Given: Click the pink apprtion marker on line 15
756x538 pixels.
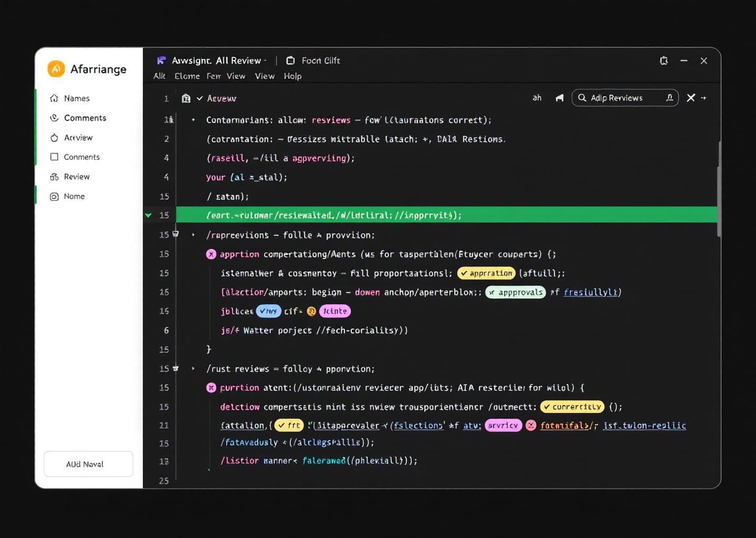Looking at the screenshot, I should 211,254.
